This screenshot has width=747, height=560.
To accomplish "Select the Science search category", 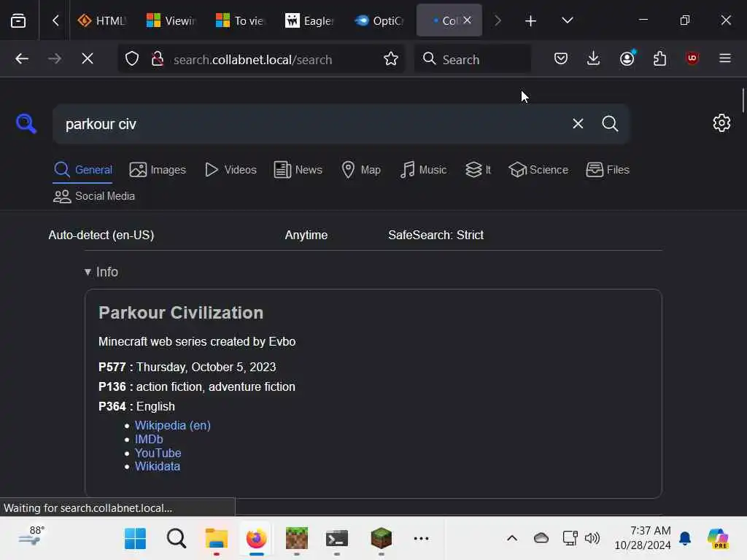I will click(538, 170).
